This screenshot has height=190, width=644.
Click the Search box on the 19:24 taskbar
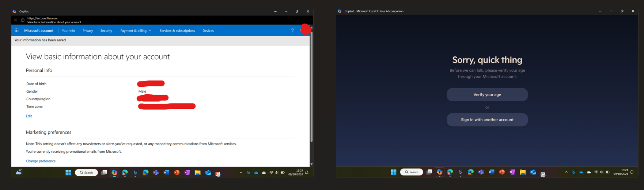pyautogui.click(x=412, y=172)
